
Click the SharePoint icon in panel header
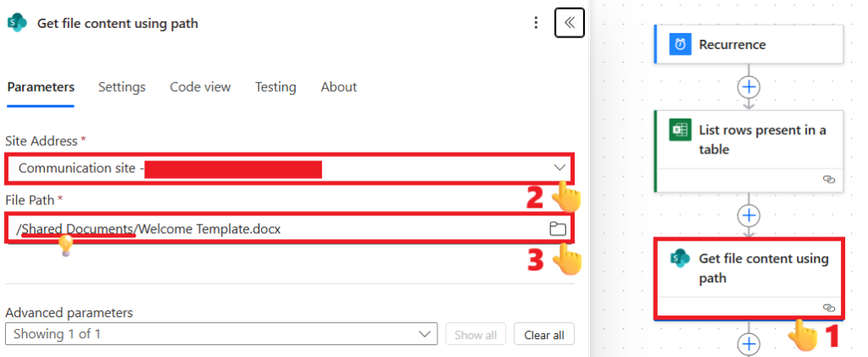[x=17, y=23]
